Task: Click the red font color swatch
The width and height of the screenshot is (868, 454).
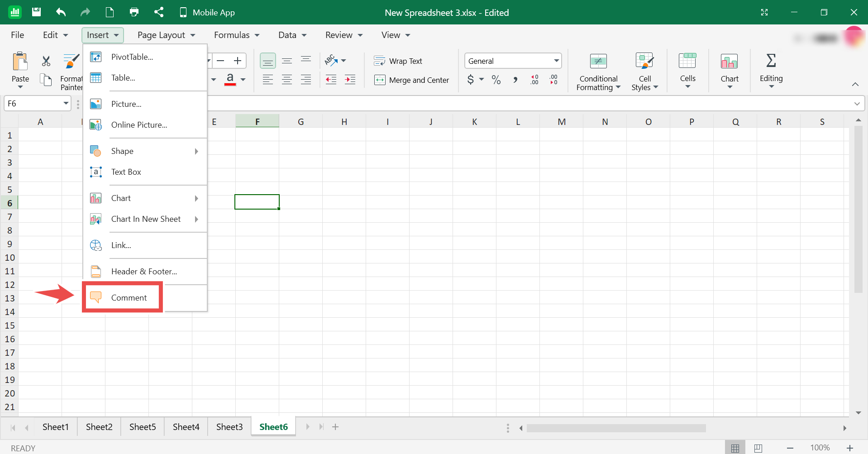Action: 230,80
